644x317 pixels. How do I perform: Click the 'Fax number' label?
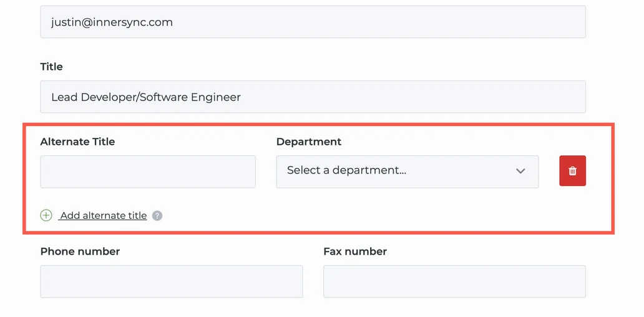[354, 251]
